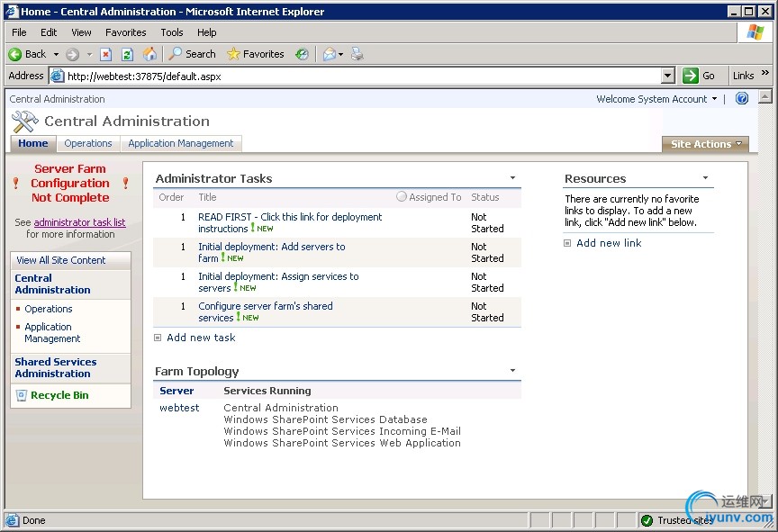Open the Search toolbar button

tap(192, 54)
